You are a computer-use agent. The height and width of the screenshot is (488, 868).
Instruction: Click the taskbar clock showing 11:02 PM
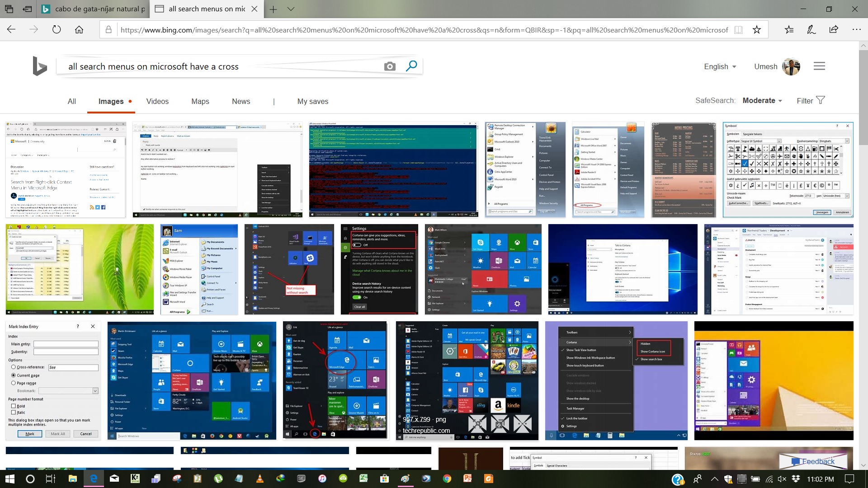[x=821, y=479]
